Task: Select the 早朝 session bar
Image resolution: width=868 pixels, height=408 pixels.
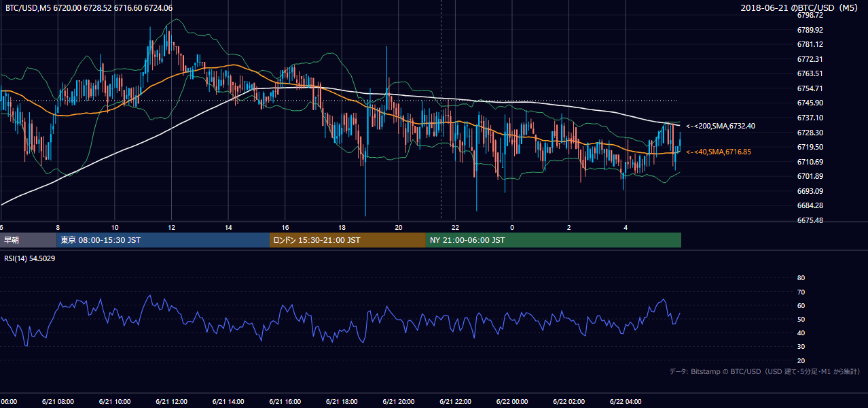Action: (28, 240)
